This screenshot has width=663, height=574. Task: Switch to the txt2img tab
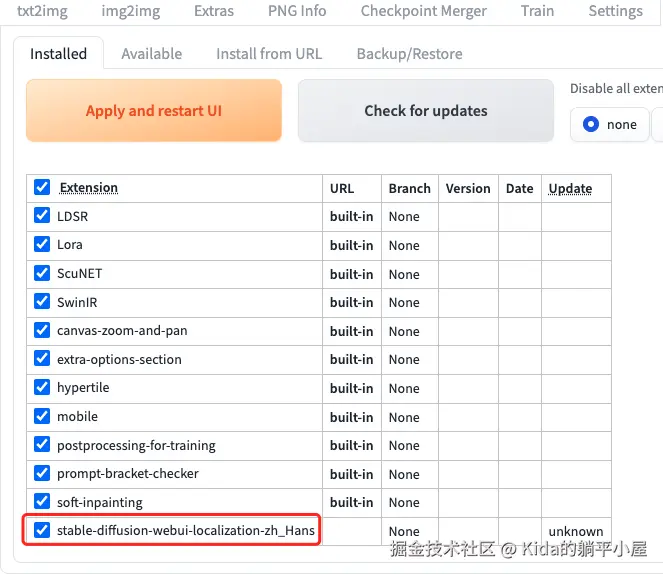[42, 11]
